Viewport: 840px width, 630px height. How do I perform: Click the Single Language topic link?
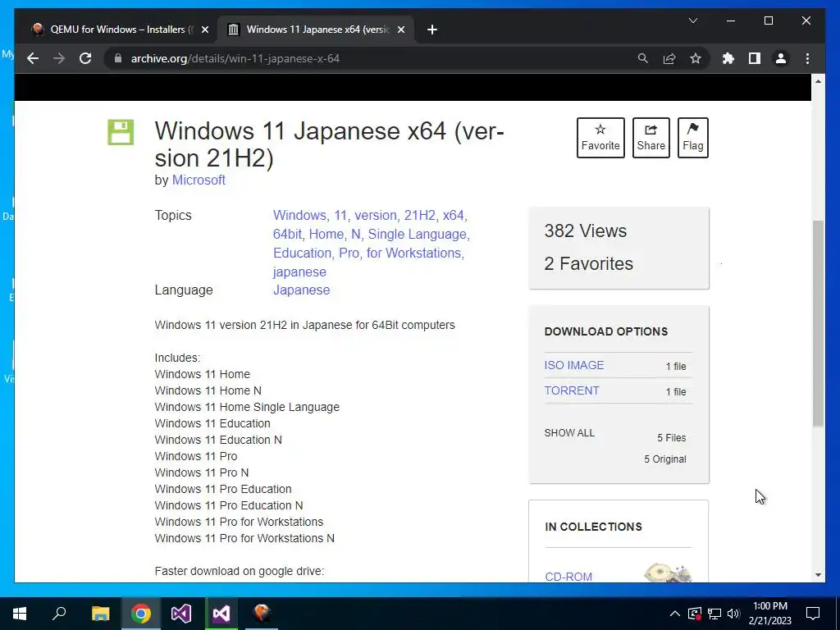coord(417,234)
